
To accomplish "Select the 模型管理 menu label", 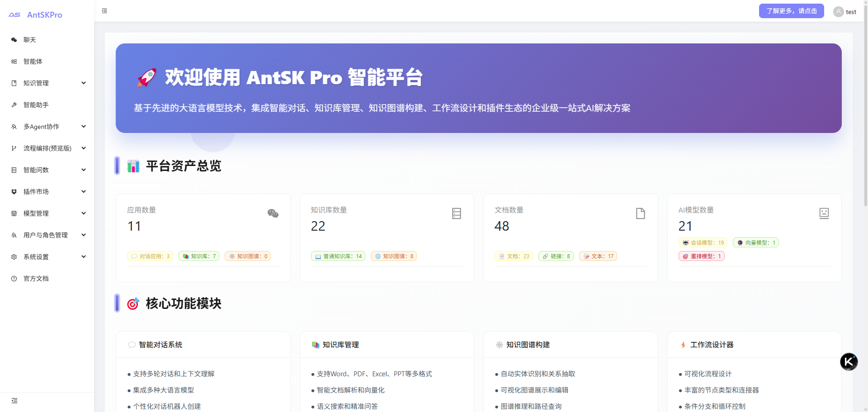I will click(x=36, y=213).
